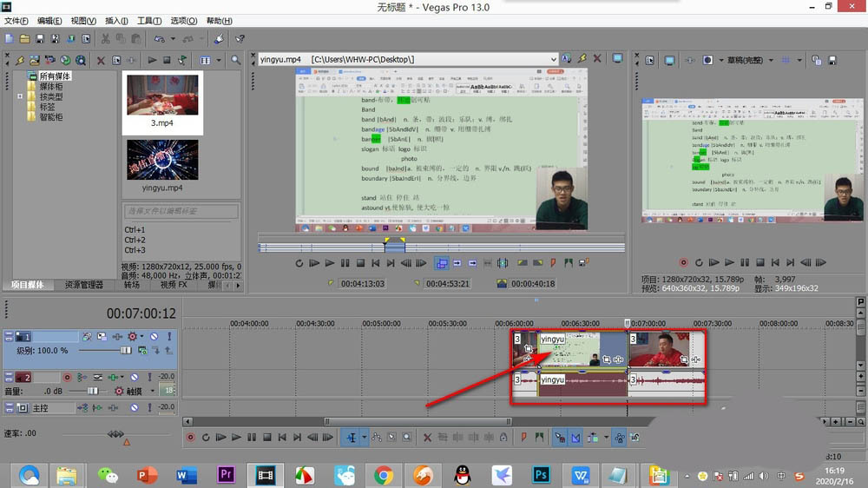Open the search magnifier in Project Media

coord(236,60)
